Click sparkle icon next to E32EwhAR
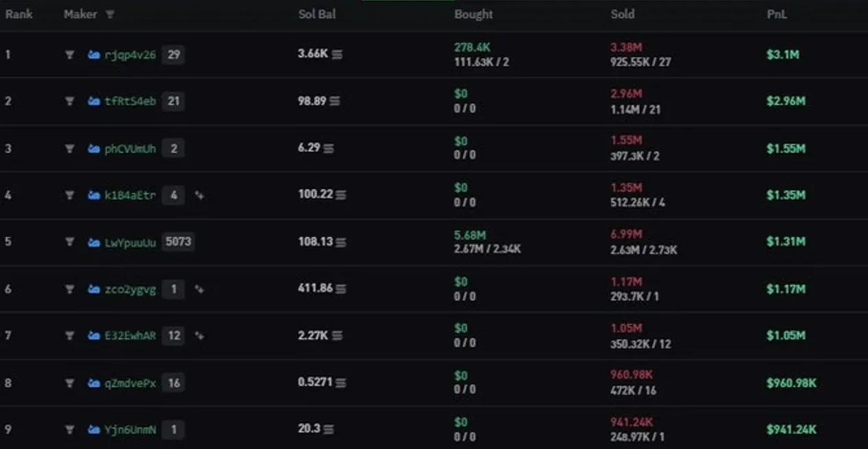This screenshot has height=449, width=868. [x=199, y=336]
